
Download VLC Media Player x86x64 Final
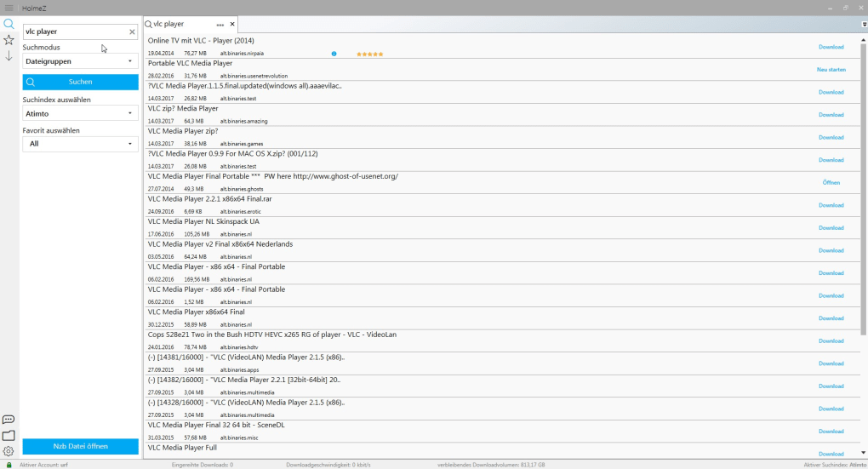pyautogui.click(x=831, y=318)
